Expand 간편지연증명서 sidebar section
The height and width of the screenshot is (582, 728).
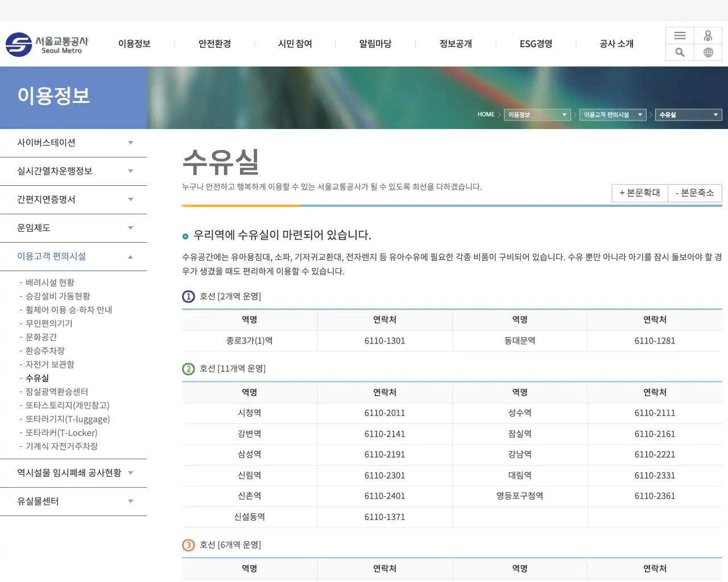tap(73, 199)
